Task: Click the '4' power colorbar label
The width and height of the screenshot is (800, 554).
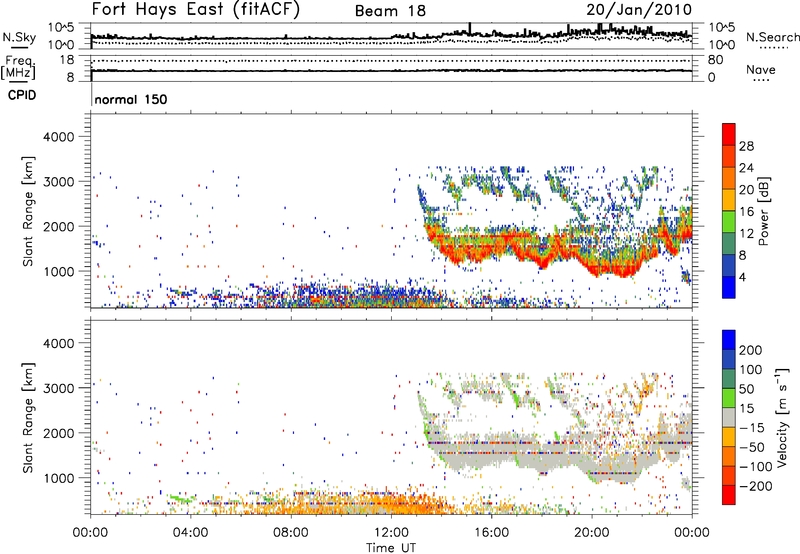Action: [742, 277]
